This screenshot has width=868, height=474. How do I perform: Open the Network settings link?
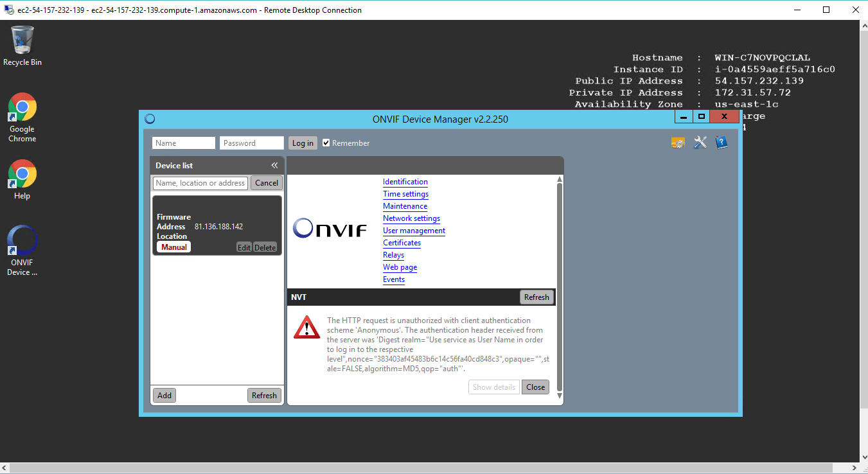(411, 218)
